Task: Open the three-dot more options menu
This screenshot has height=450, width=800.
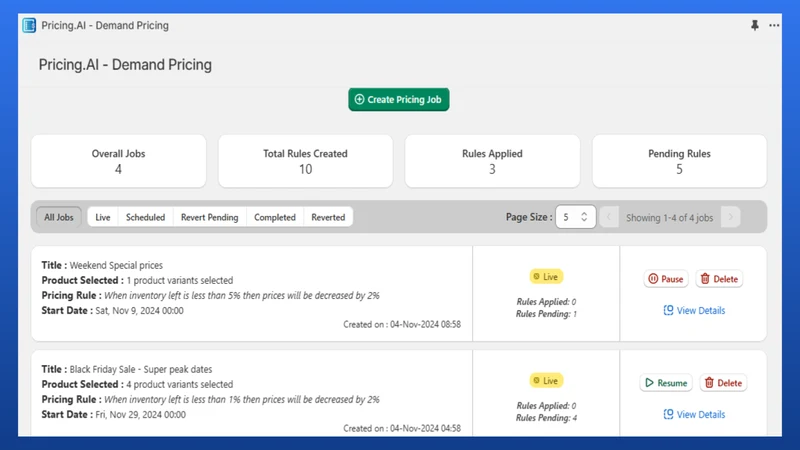Action: [x=774, y=25]
